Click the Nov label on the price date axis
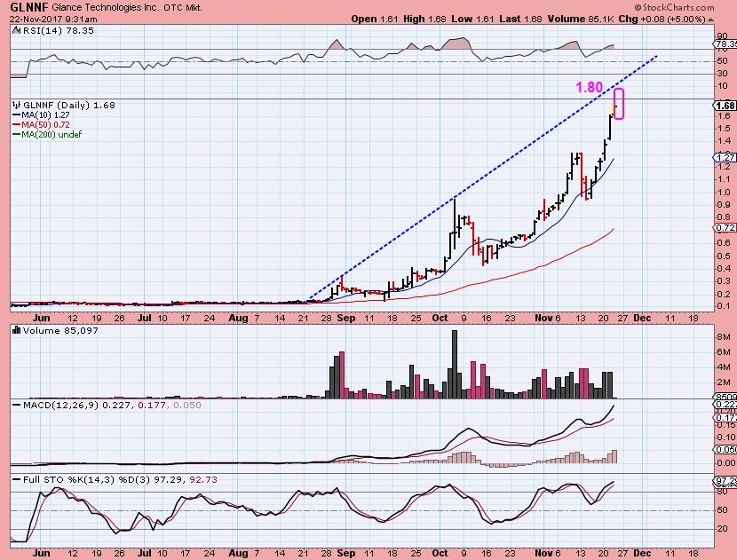The height and width of the screenshot is (560, 737). [543, 316]
